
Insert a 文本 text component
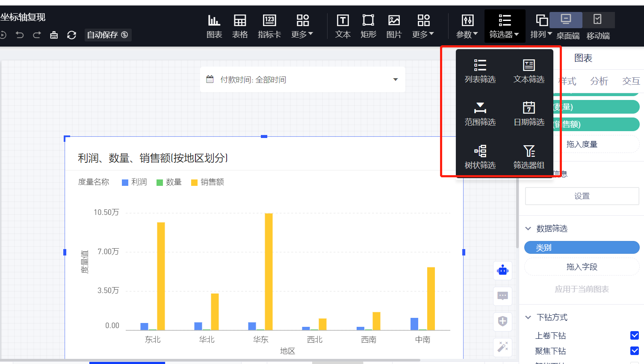click(343, 26)
